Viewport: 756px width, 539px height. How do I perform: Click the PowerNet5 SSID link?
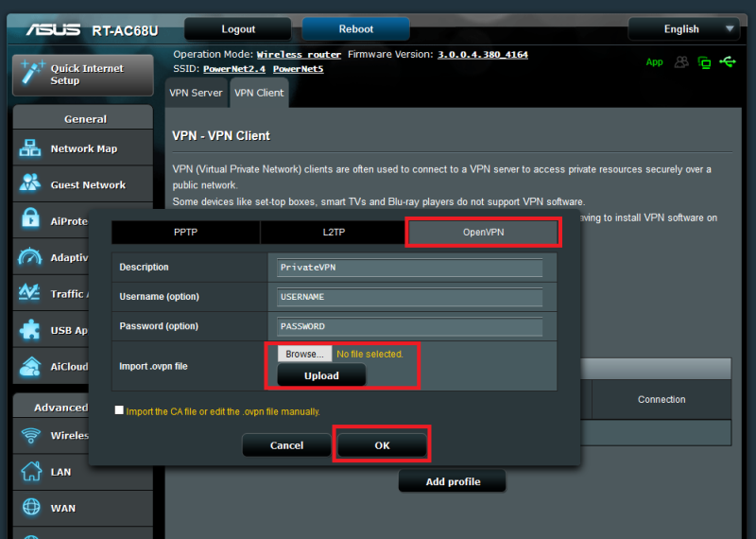pyautogui.click(x=298, y=69)
